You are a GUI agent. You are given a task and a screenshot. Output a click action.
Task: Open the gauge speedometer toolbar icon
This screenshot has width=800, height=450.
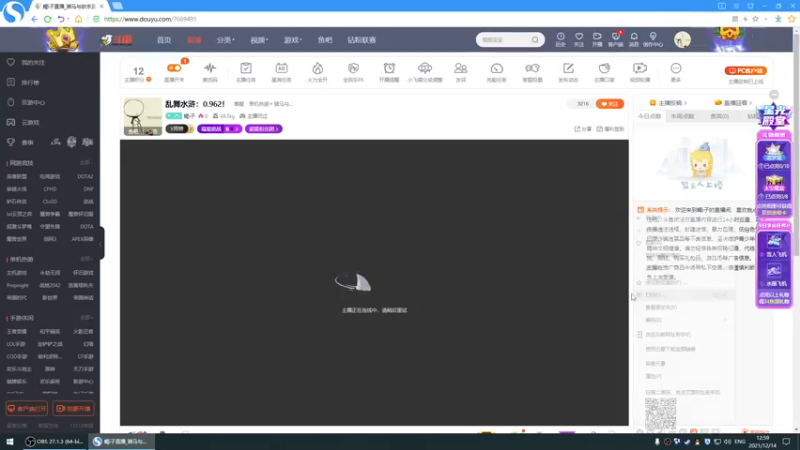[496, 68]
